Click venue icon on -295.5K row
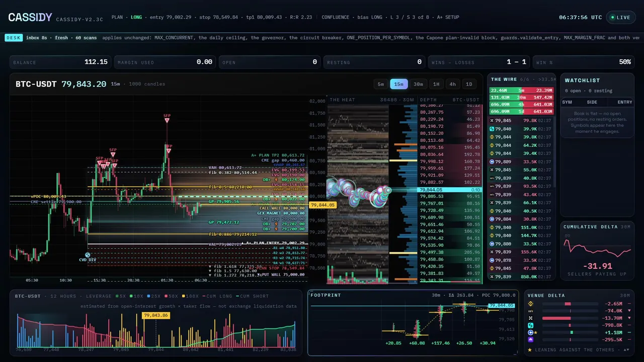The image size is (644, 362). 531,340
